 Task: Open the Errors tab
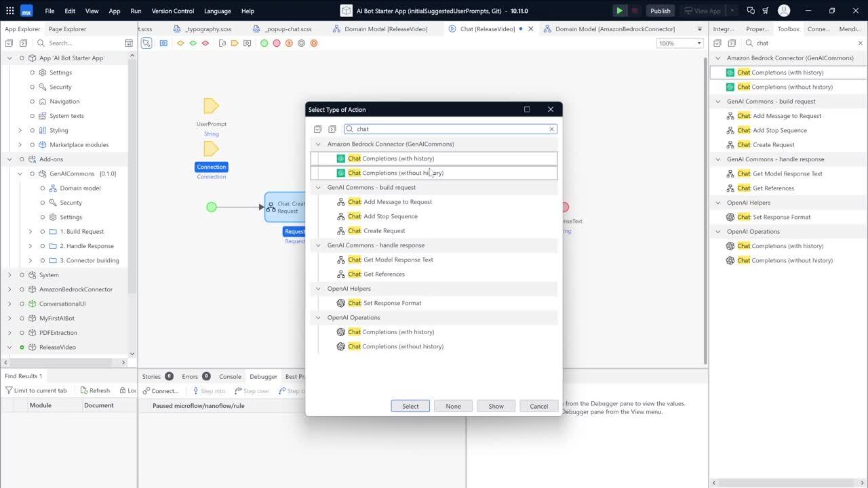(196, 376)
